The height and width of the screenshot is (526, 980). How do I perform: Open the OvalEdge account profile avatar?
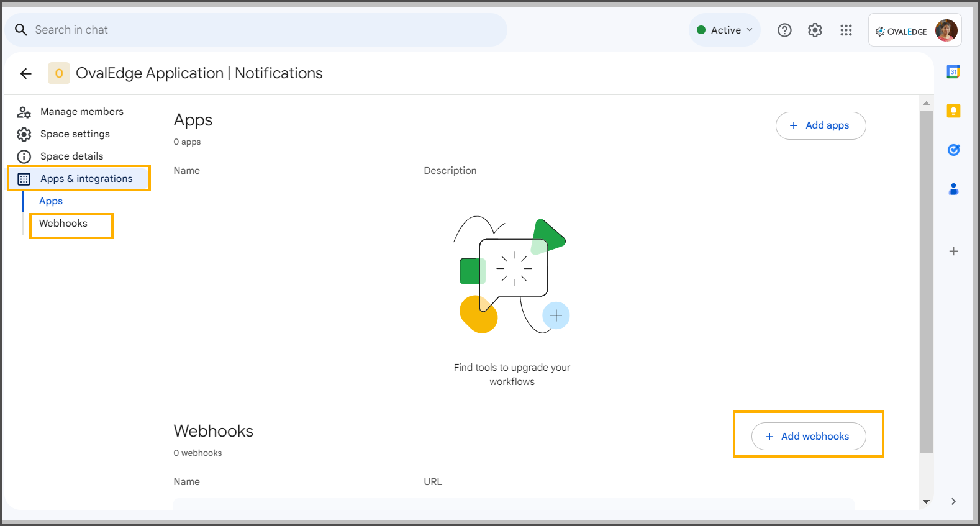click(x=946, y=30)
